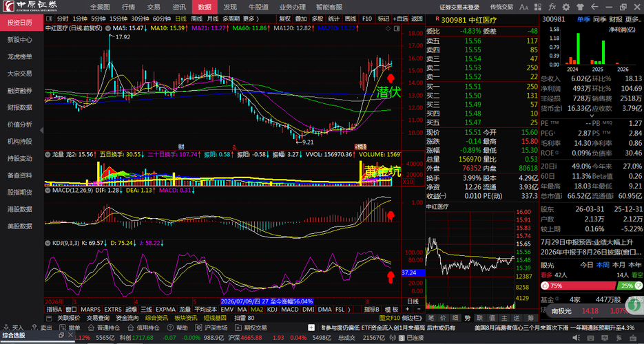Click the 返回 return button
Image resolution: width=644 pixels, height=344 pixels.
pyautogui.click(x=417, y=19)
